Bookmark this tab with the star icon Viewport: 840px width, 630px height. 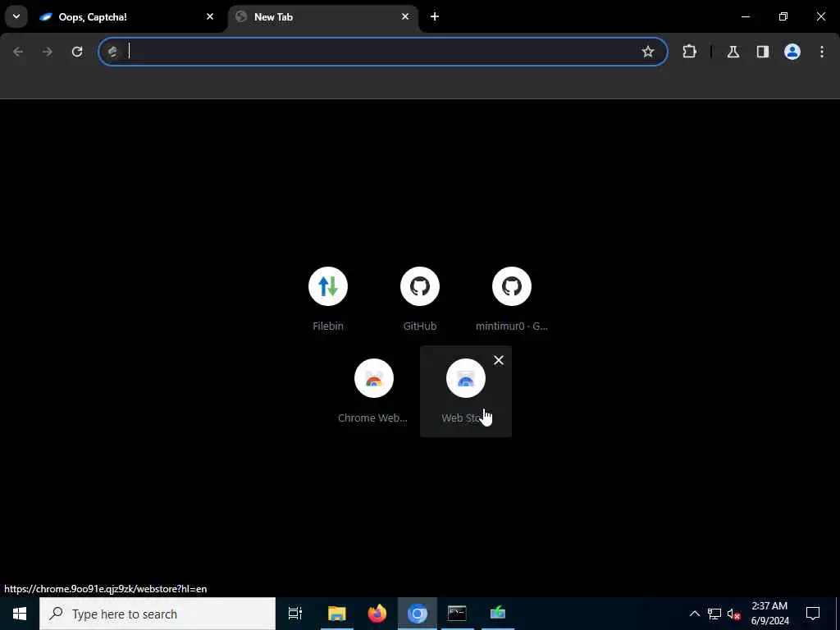648,52
